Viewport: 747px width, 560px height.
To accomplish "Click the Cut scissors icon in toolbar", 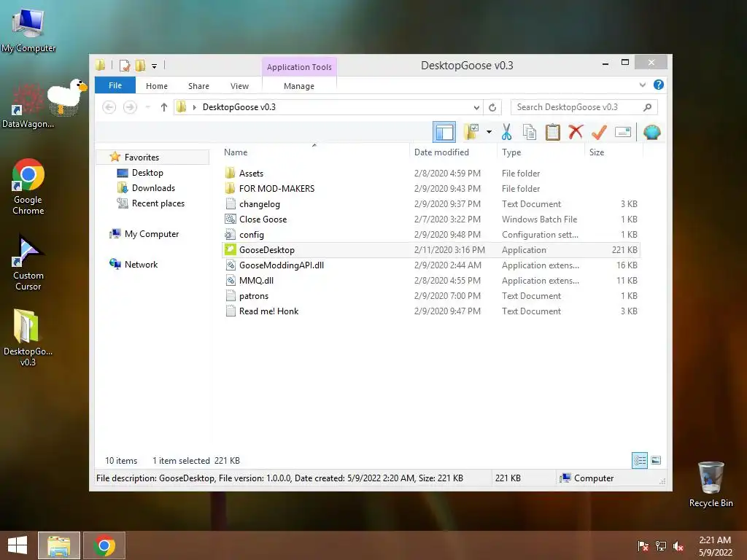I will coord(506,132).
